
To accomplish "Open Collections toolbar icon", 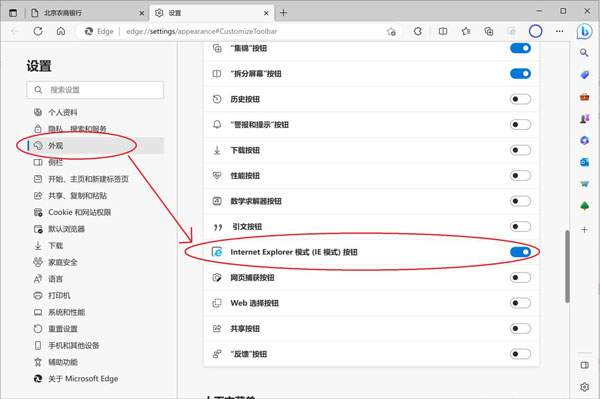I will pos(489,31).
